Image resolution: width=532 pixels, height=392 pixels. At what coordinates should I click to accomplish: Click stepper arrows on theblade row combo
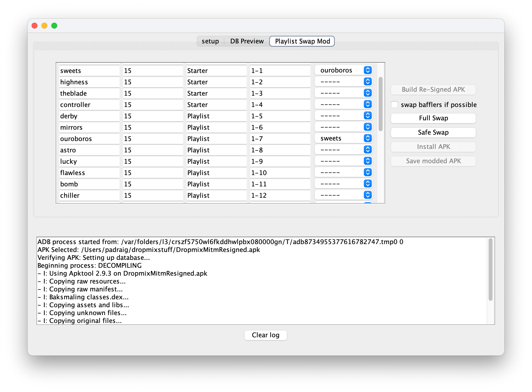[368, 93]
